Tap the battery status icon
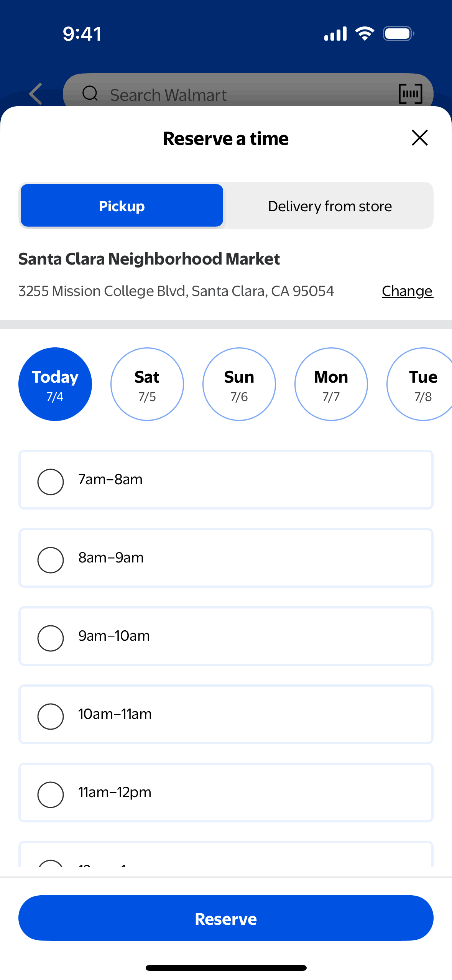Image resolution: width=452 pixels, height=980 pixels. (x=398, y=34)
